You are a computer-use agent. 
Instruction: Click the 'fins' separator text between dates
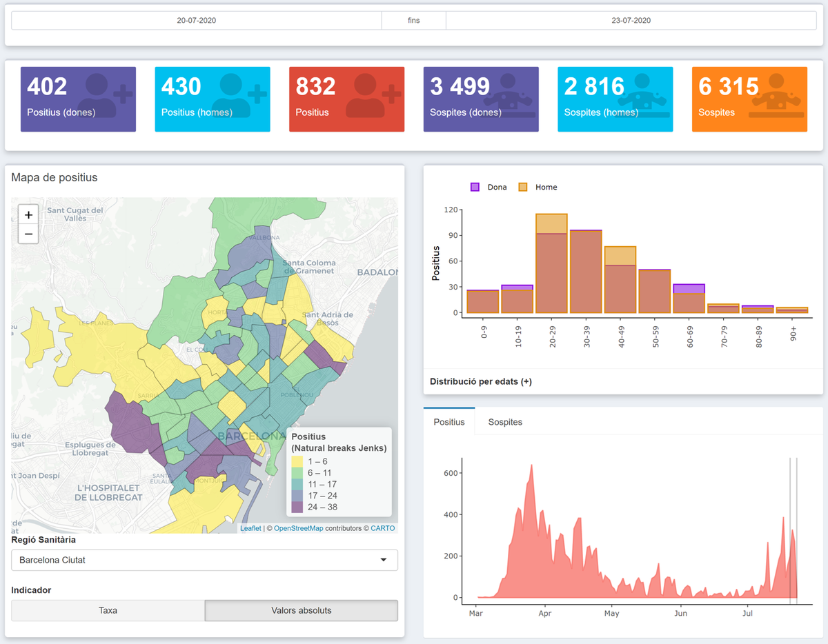tap(414, 20)
